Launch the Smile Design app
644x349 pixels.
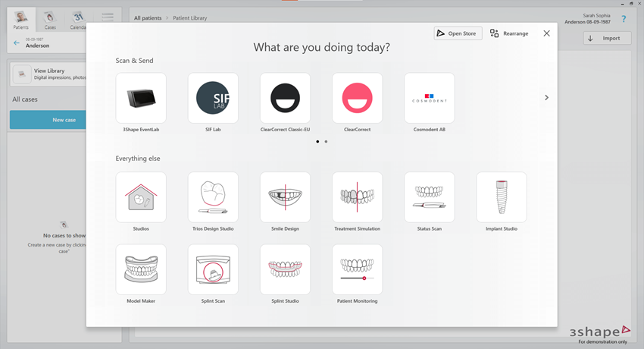click(x=285, y=197)
